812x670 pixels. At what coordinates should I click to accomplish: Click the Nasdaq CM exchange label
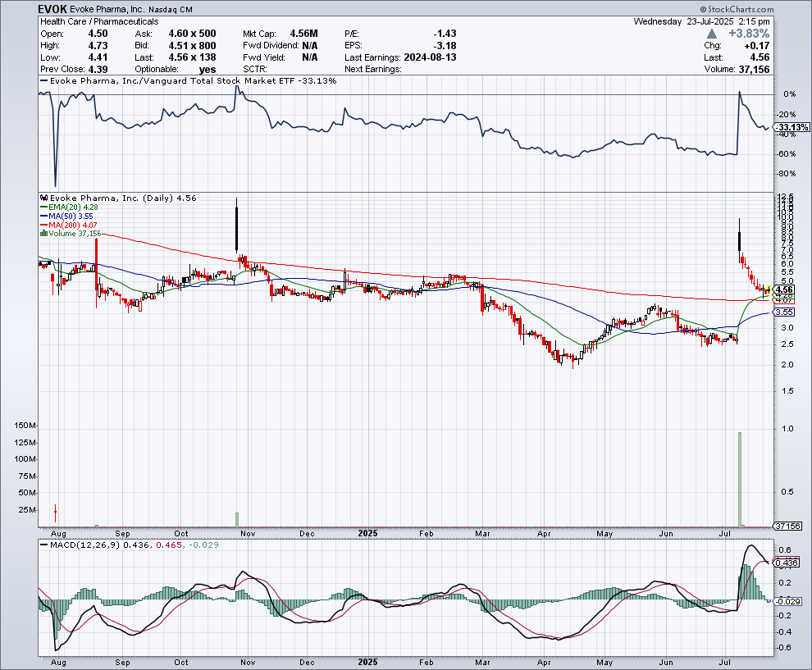(x=171, y=10)
